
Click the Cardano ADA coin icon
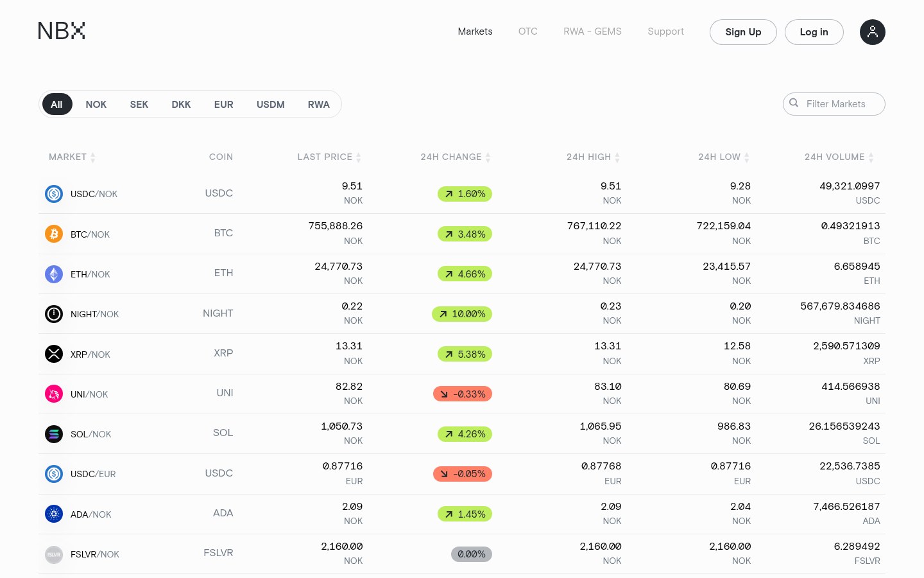point(54,514)
